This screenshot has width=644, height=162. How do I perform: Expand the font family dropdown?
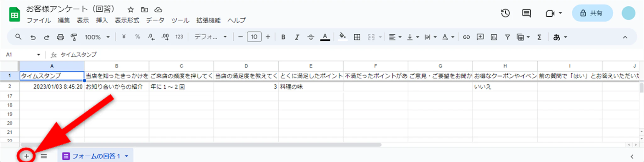click(x=210, y=37)
